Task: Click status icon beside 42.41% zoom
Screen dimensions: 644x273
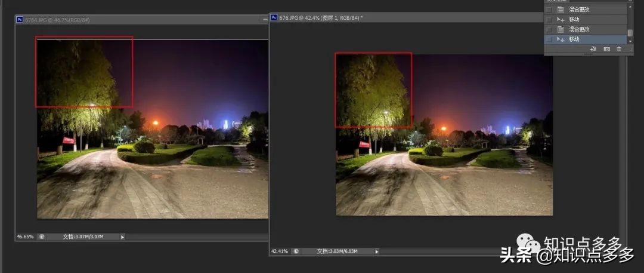Action: click(x=296, y=251)
